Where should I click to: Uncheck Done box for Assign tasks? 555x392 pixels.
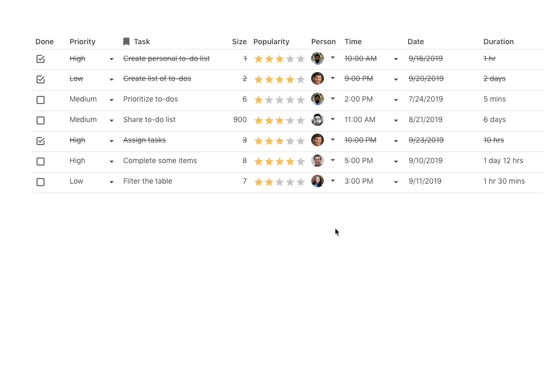41,141
